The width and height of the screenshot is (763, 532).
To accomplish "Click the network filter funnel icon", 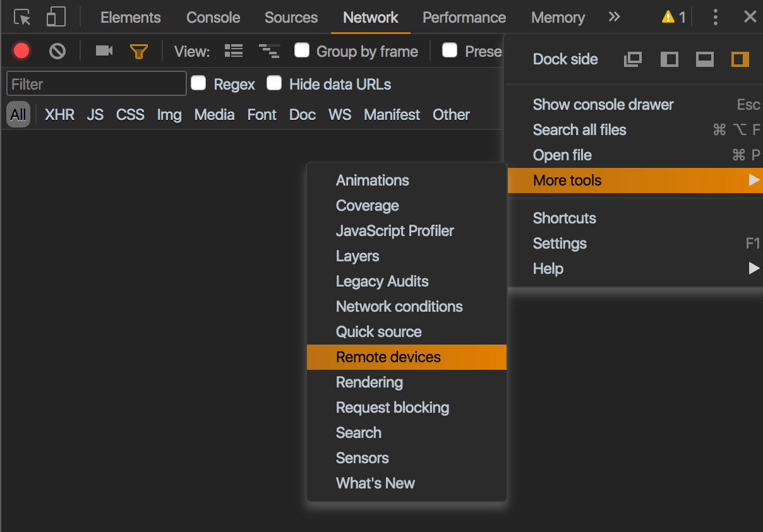I will pos(138,52).
